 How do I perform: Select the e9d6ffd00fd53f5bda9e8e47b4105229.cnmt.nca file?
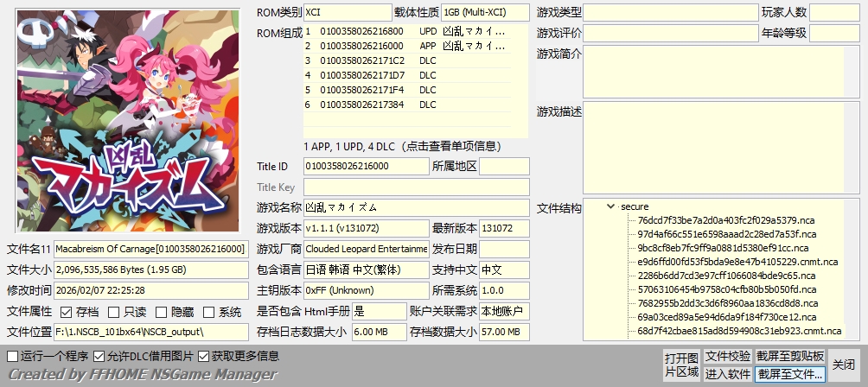(x=737, y=262)
